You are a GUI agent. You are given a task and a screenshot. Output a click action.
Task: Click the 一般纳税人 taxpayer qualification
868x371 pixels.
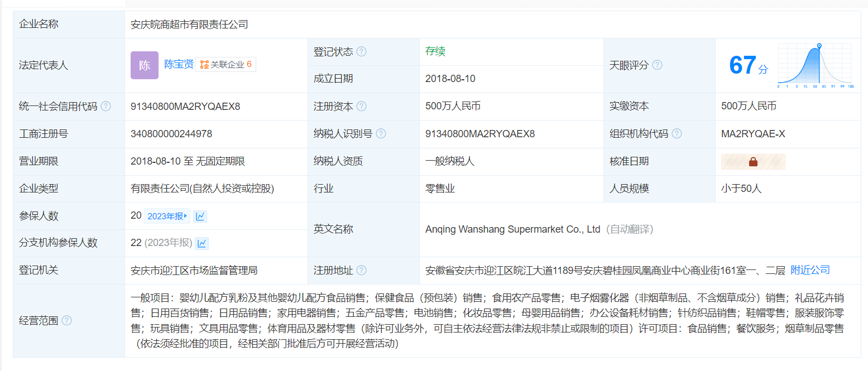coord(450,161)
